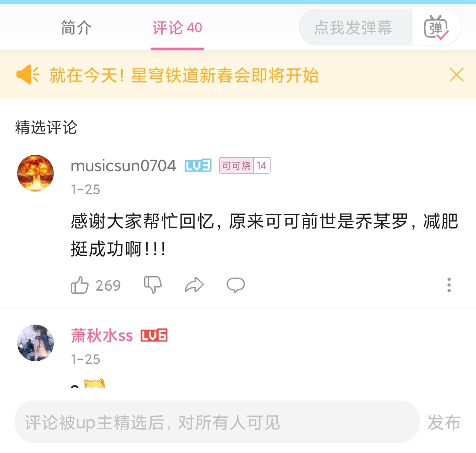This screenshot has height=453, width=476.
Task: Tap the 发布 button
Action: point(444,422)
